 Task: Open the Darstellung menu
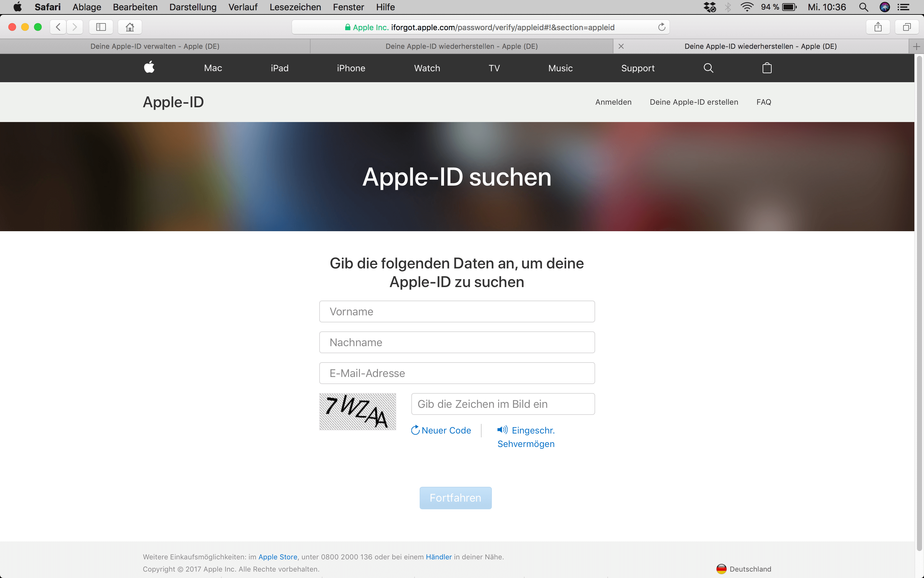[193, 7]
